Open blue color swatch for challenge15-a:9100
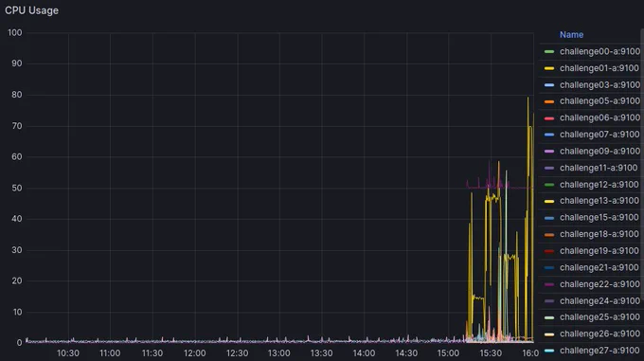 [549, 218]
